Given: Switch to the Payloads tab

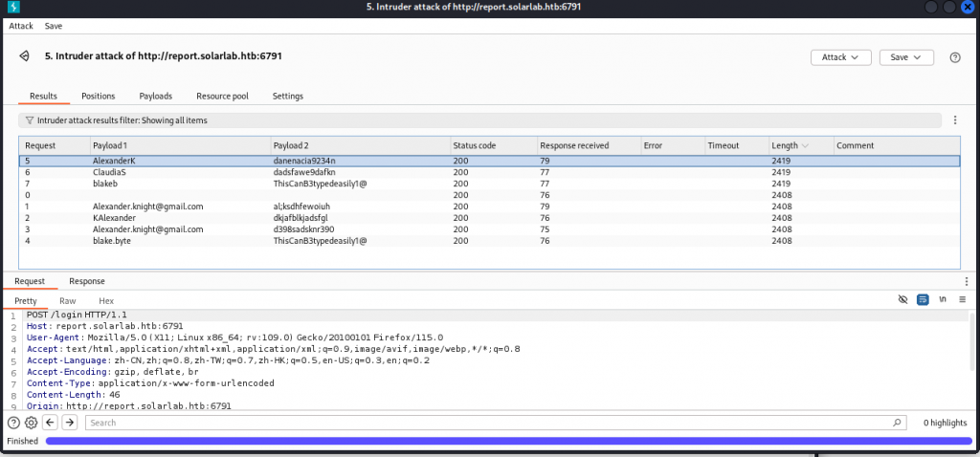Looking at the screenshot, I should click(156, 97).
